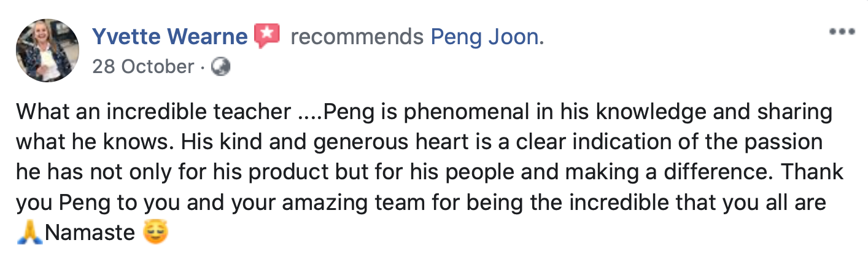Follow the Peng Joon page link
The height and width of the screenshot is (256, 868).
coord(484,37)
